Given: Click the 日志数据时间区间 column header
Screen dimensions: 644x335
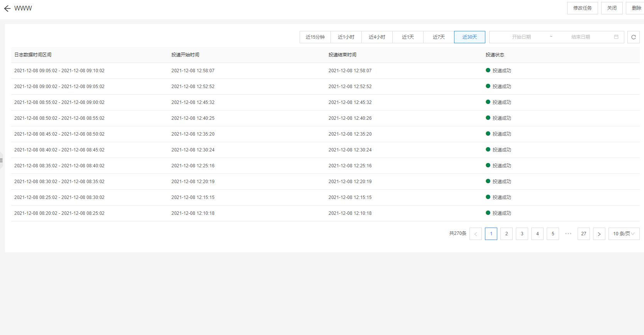Looking at the screenshot, I should (x=33, y=55).
